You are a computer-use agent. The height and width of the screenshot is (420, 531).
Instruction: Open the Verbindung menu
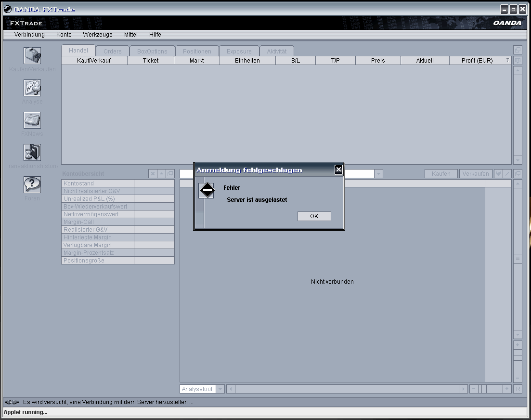point(29,35)
